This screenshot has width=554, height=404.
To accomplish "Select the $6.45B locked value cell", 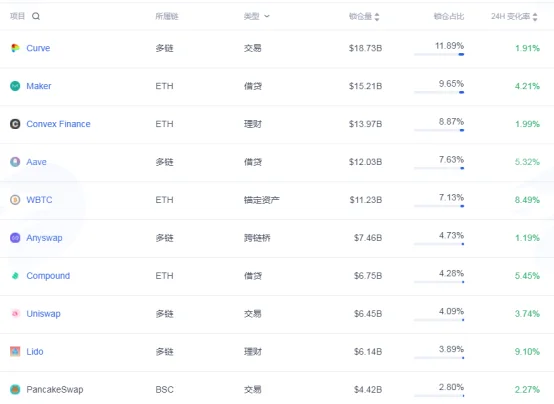I will pos(368,314).
